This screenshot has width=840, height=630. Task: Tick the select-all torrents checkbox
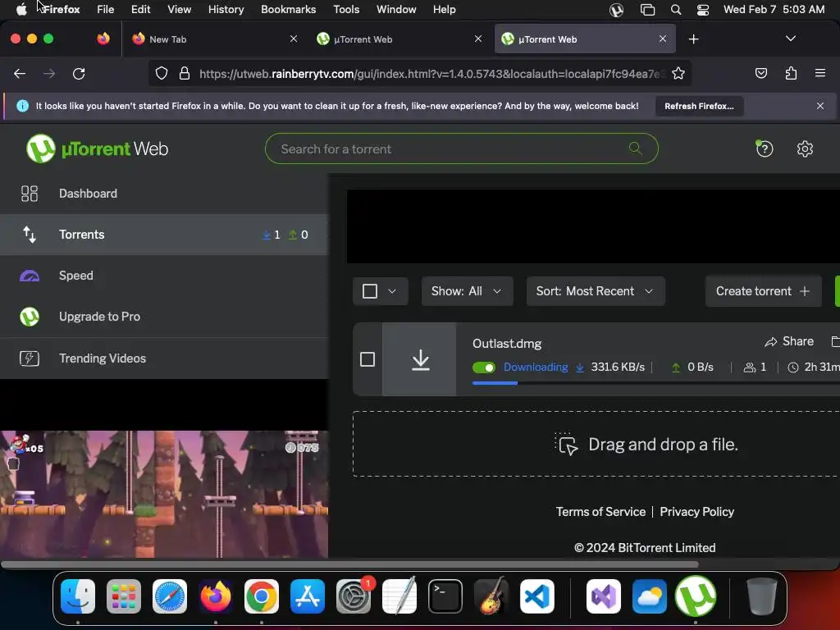coord(370,291)
